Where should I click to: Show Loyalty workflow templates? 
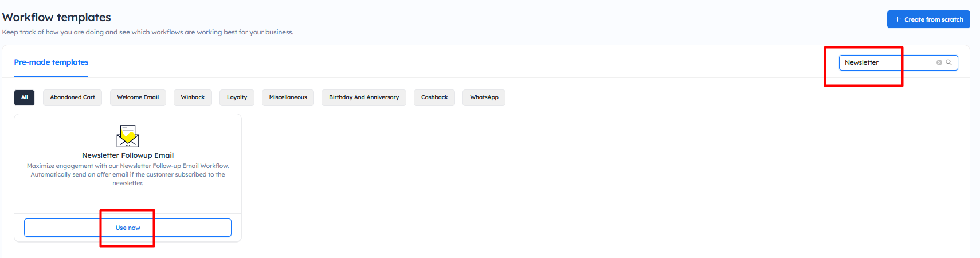(237, 97)
